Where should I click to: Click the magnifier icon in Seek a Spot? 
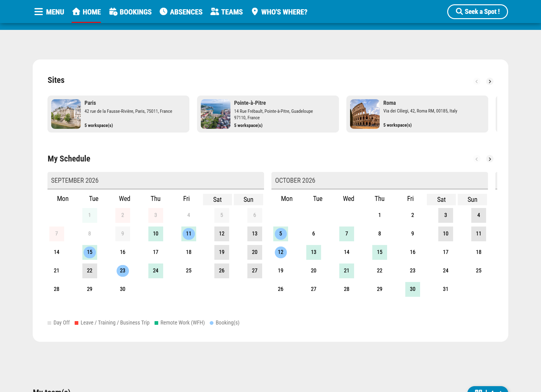point(459,11)
